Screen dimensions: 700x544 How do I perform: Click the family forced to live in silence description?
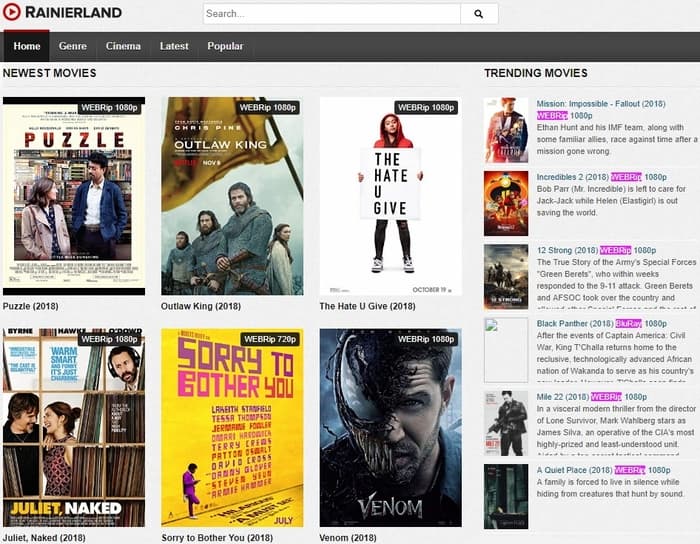tap(610, 488)
